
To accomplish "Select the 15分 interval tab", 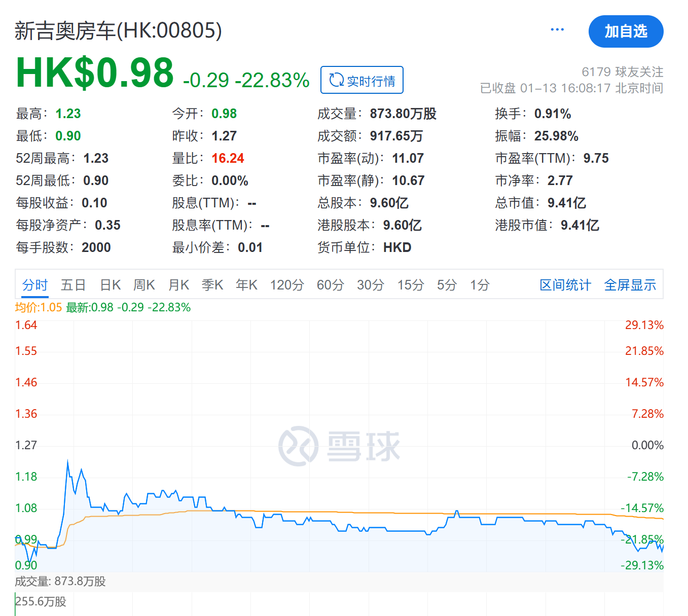I will [x=410, y=284].
